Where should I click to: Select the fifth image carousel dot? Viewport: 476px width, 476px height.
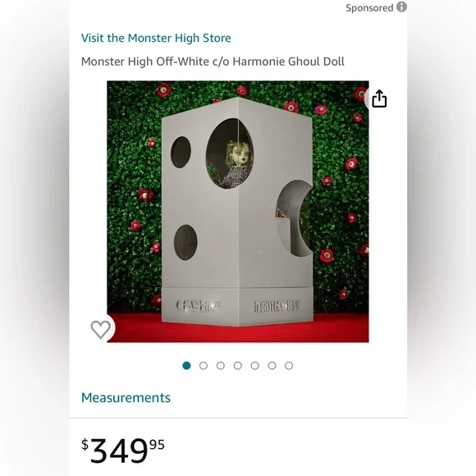coord(255,365)
